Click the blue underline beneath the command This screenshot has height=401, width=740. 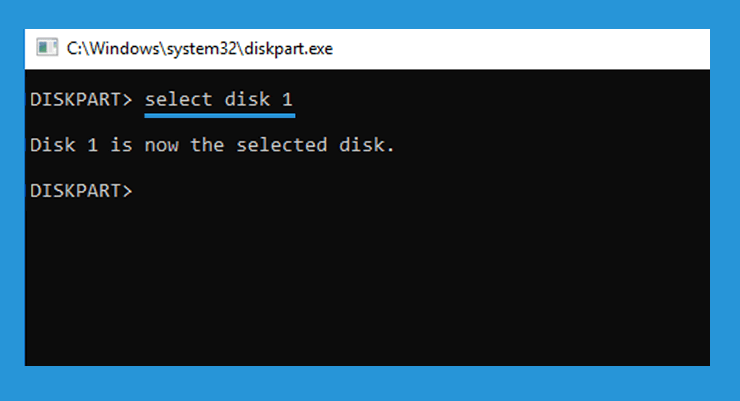coord(220,115)
